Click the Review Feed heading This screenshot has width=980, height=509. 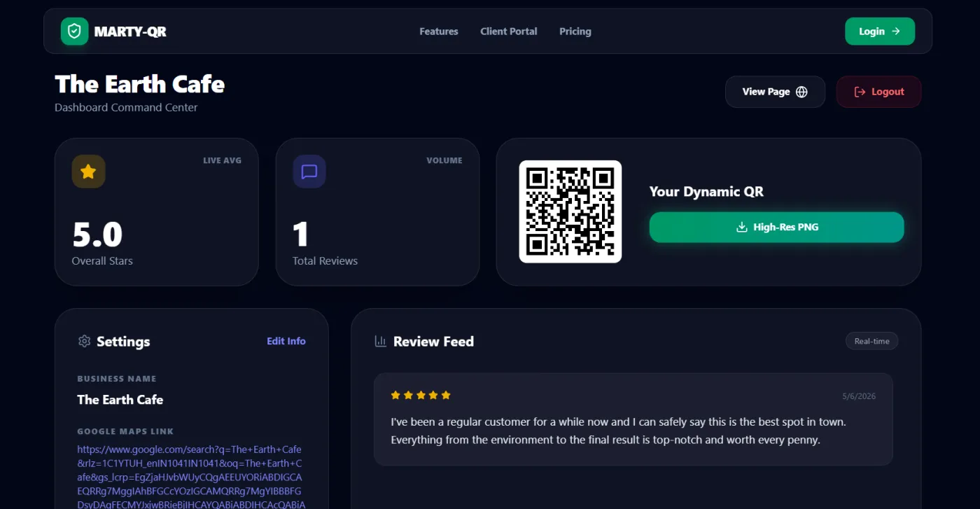[433, 342]
